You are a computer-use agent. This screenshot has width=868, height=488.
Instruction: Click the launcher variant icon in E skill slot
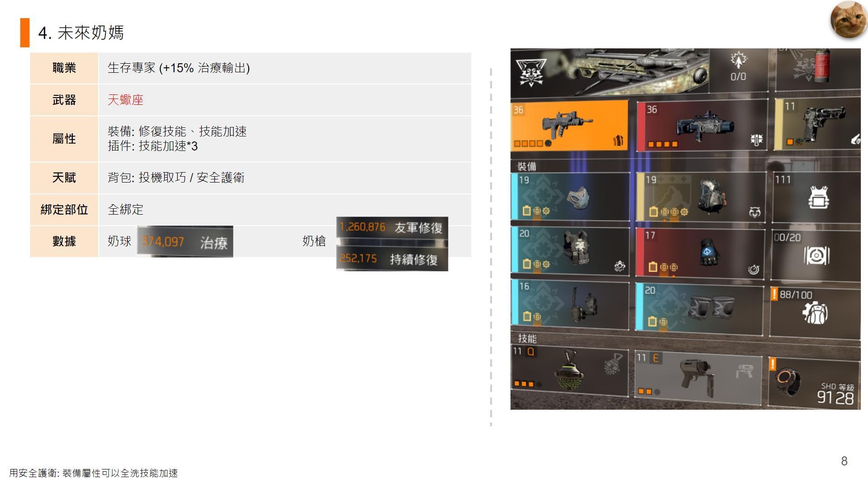tap(744, 371)
